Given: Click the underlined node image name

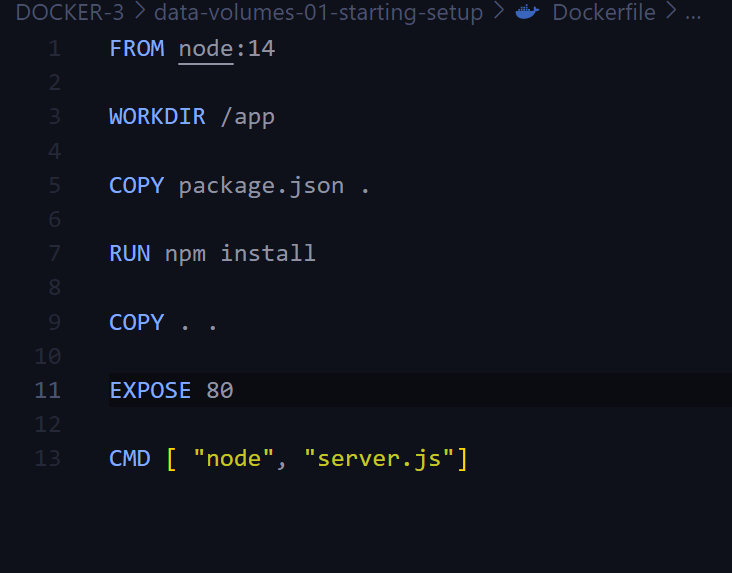Looking at the screenshot, I should 206,49.
